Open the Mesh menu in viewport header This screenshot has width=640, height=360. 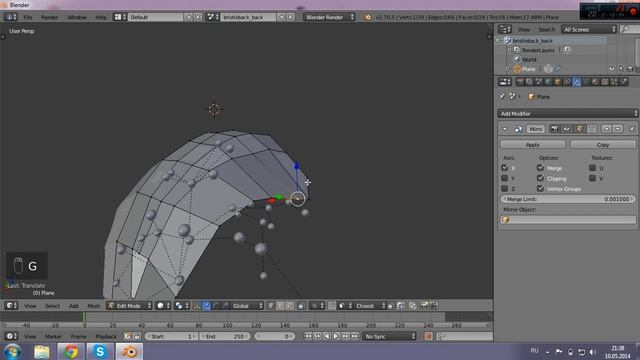click(93, 306)
